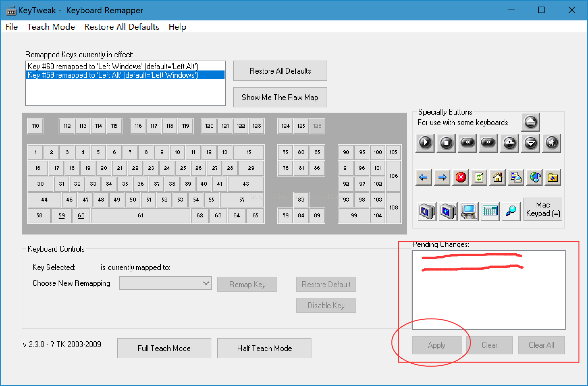This screenshot has height=386, width=588.
Task: Select keyboard key 59 on layout
Action: point(62,215)
